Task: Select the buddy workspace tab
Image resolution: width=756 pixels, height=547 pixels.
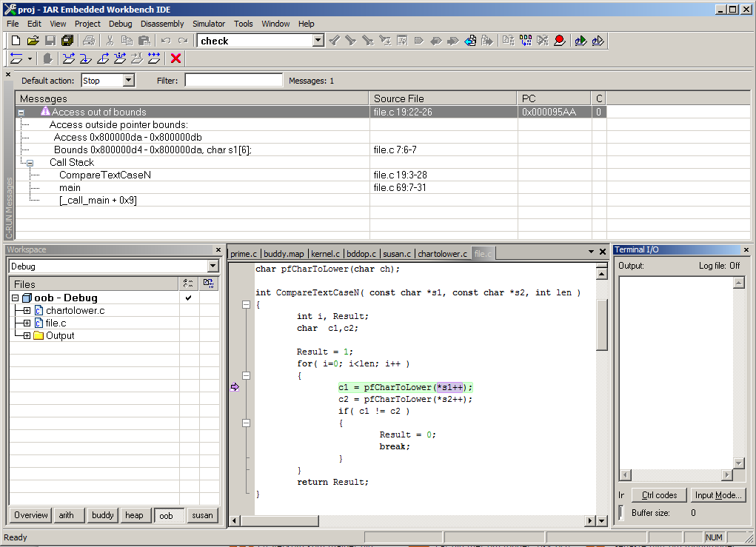Action: (103, 515)
